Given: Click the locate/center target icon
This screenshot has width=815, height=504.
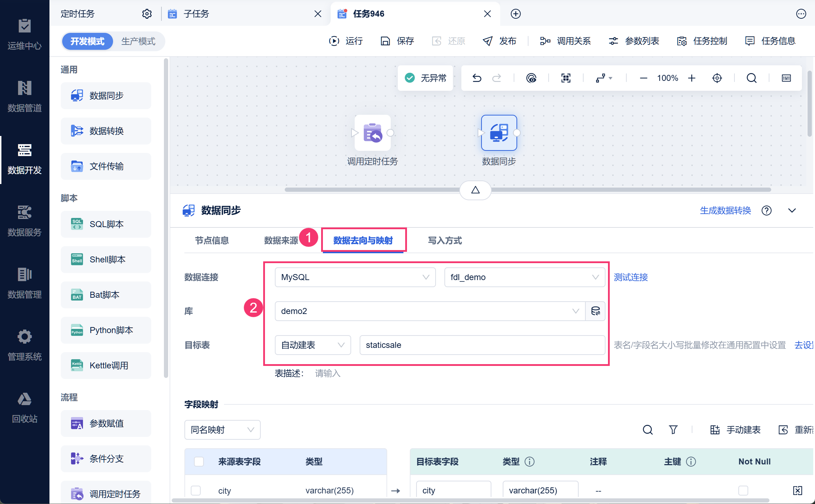Looking at the screenshot, I should click(x=717, y=78).
